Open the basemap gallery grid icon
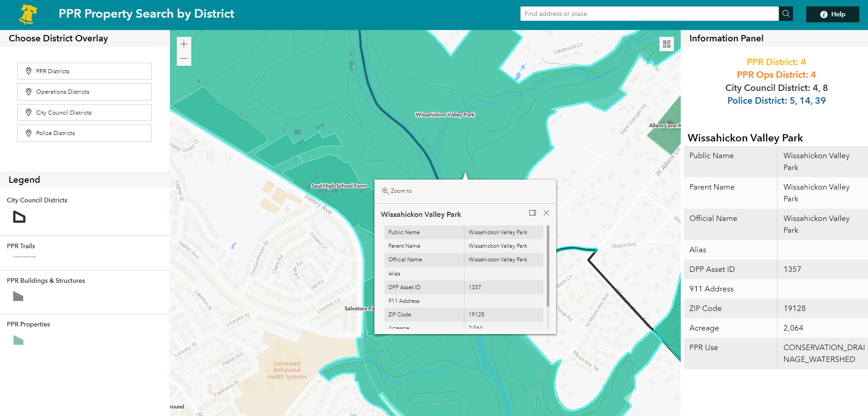Viewport: 868px width, 416px height. pyautogui.click(x=666, y=44)
